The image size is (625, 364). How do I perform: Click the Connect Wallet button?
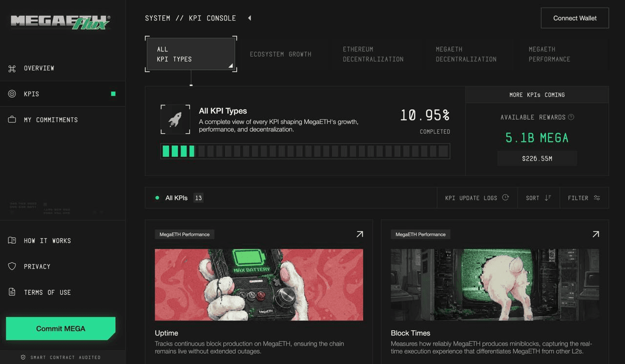(x=575, y=18)
